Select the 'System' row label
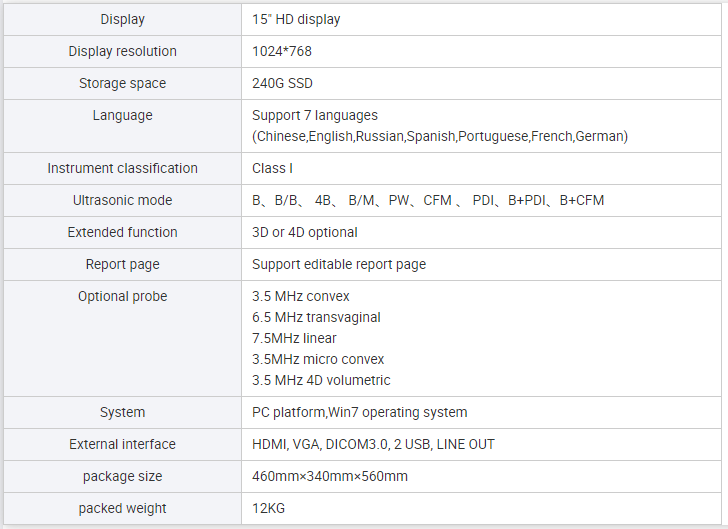Screen dimensions: 728x529 click(123, 412)
